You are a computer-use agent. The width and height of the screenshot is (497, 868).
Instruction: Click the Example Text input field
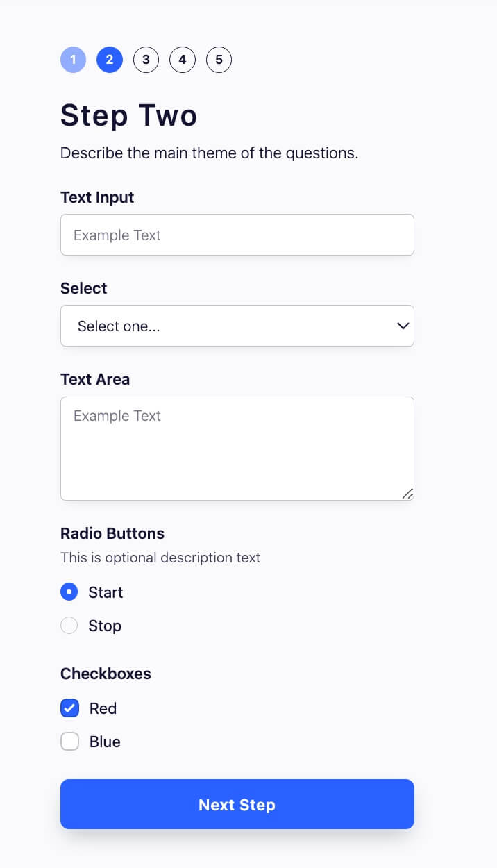[x=237, y=235]
